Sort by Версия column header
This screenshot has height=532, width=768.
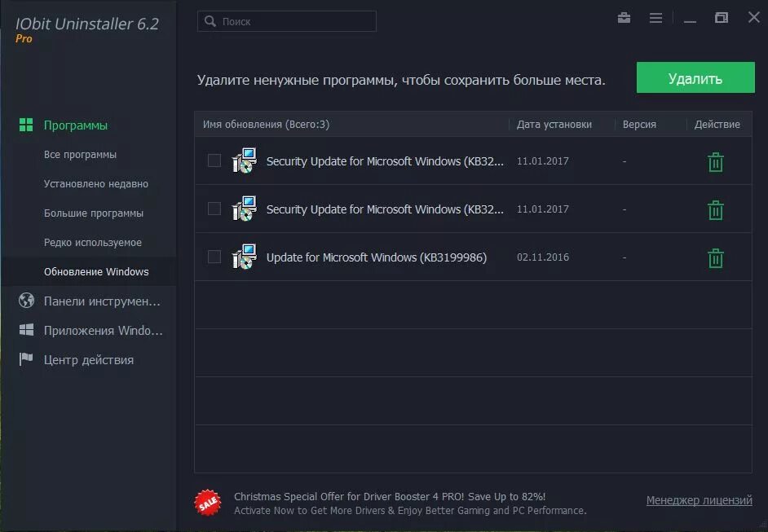pyautogui.click(x=639, y=125)
